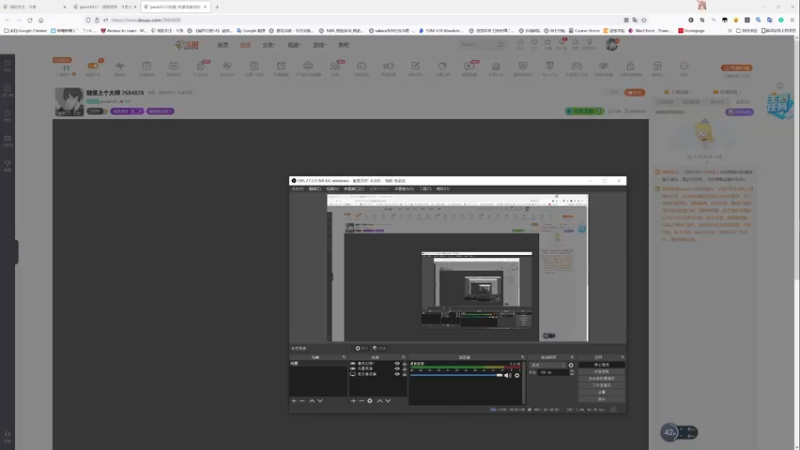Click the gamepad icon in Douyu toolbar
This screenshot has width=800, height=450.
pos(577,66)
